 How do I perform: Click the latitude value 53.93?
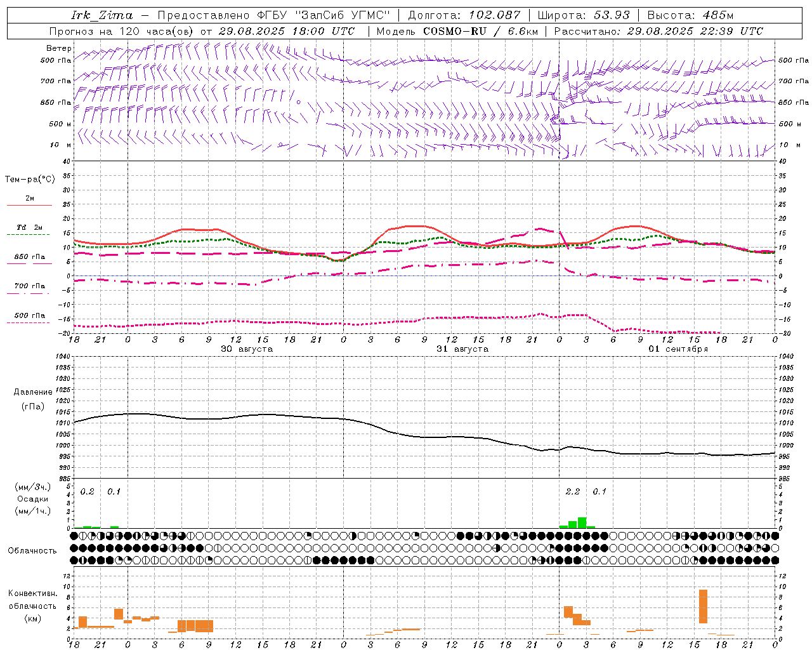(612, 15)
